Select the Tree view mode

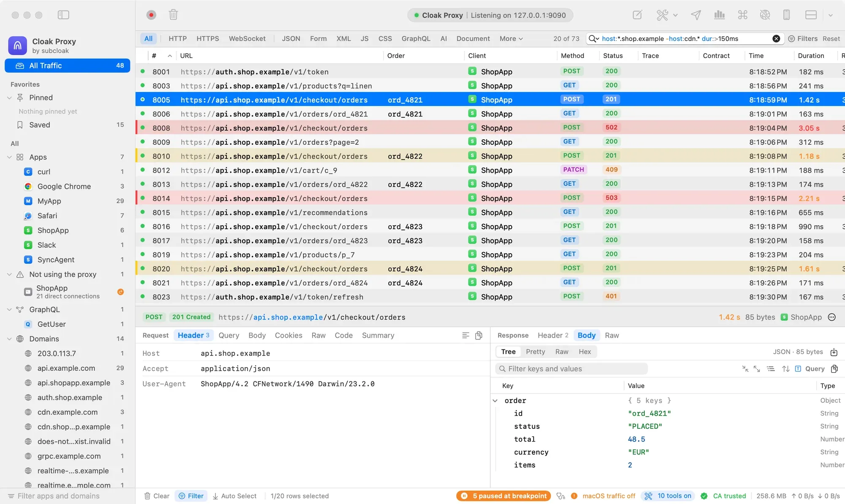(x=508, y=352)
